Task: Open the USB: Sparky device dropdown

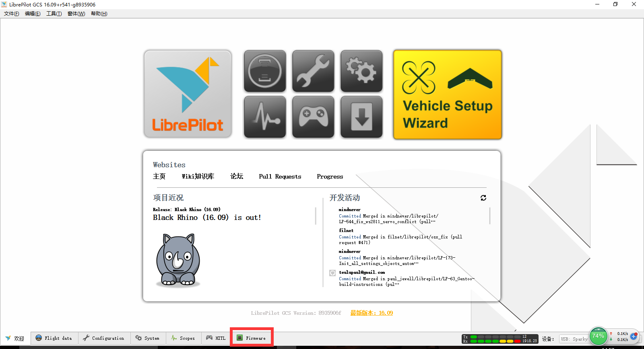Action: pyautogui.click(x=574, y=339)
